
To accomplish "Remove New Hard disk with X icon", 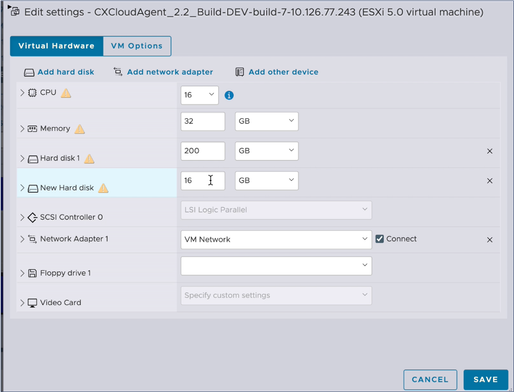I will click(x=489, y=181).
